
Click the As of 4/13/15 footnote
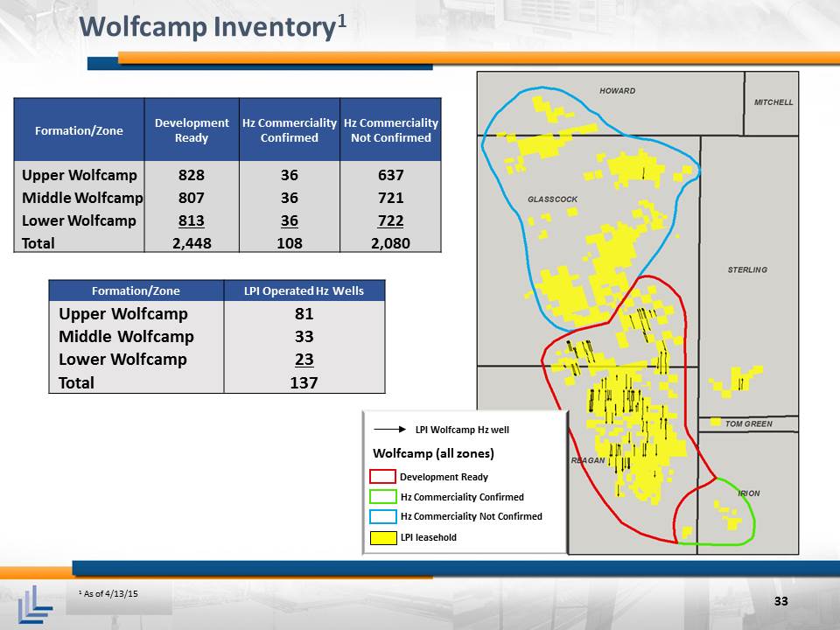(108, 593)
